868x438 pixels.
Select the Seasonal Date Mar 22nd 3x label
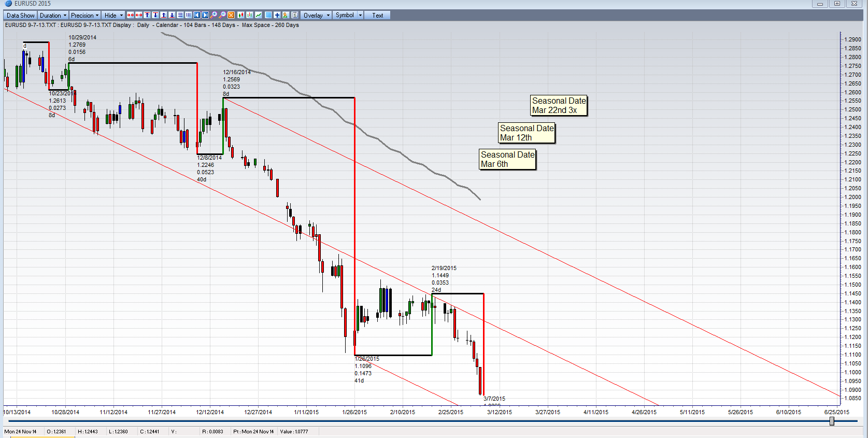pyautogui.click(x=559, y=105)
